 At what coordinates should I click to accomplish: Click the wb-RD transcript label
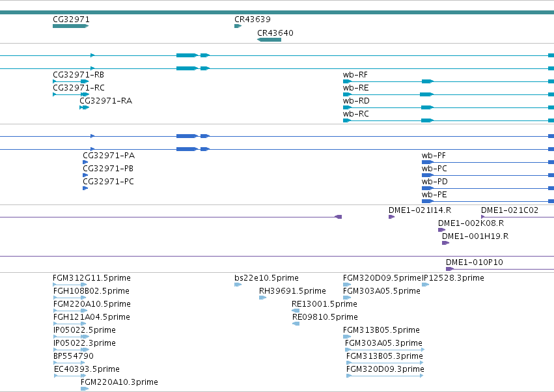coord(356,101)
